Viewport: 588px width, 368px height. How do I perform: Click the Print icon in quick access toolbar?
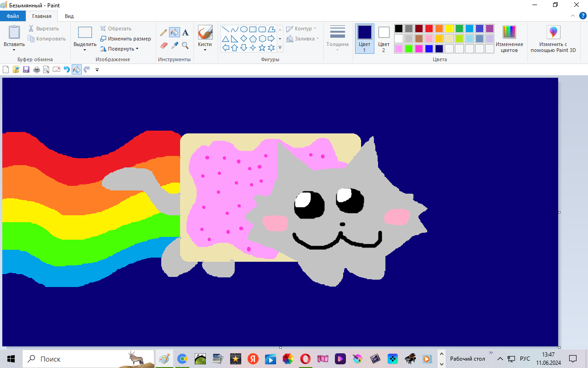point(37,69)
